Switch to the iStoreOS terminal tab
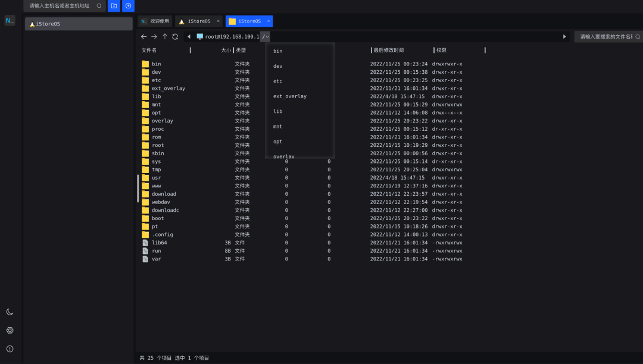 199,21
